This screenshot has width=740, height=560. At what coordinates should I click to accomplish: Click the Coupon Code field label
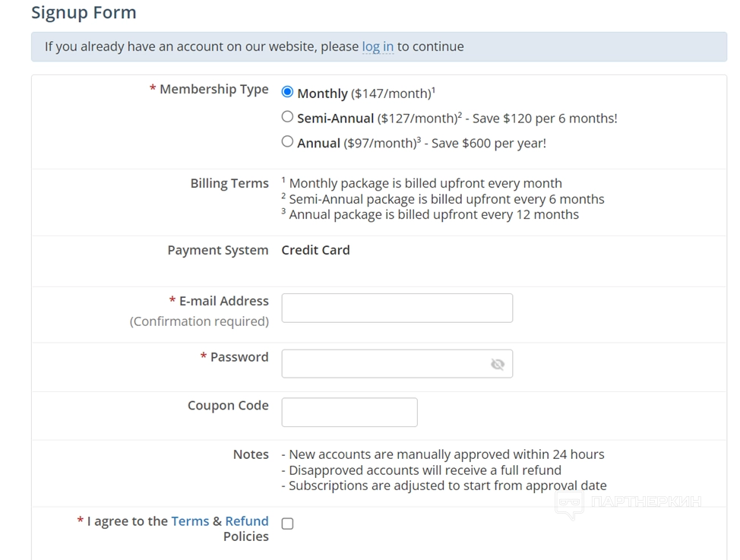coord(228,406)
